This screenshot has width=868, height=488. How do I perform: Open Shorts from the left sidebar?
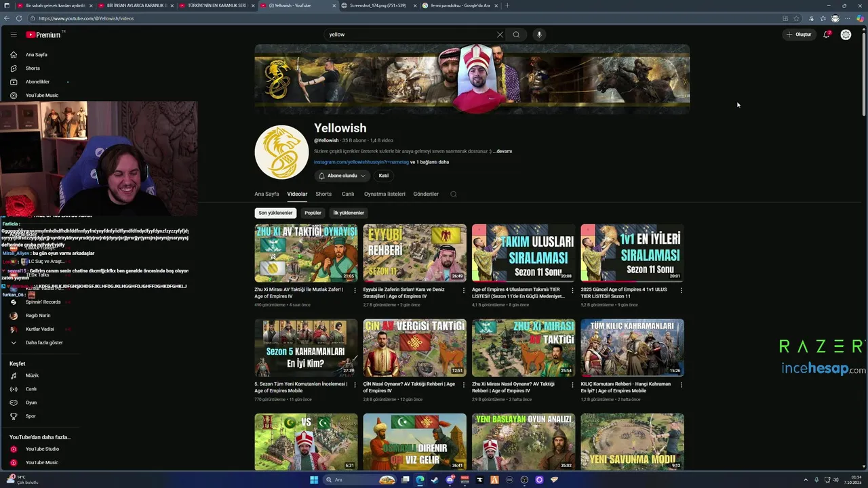click(x=33, y=68)
